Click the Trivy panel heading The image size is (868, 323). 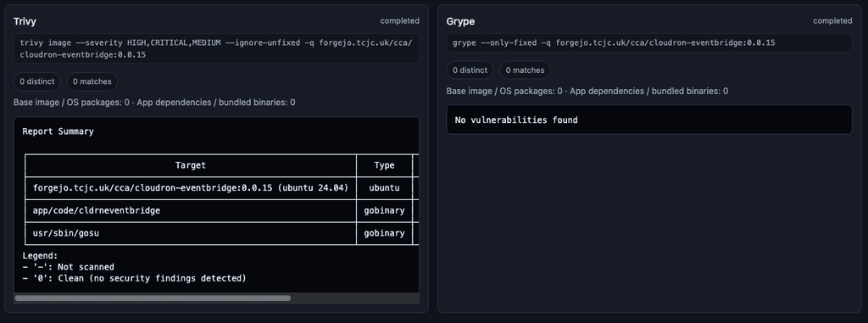tap(25, 21)
